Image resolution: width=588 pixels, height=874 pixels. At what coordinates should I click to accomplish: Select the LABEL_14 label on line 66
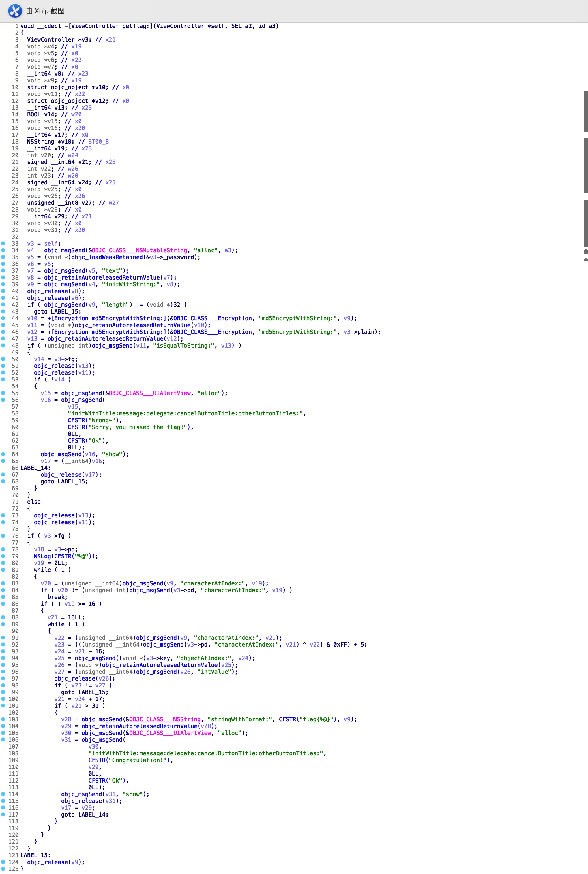pos(34,468)
